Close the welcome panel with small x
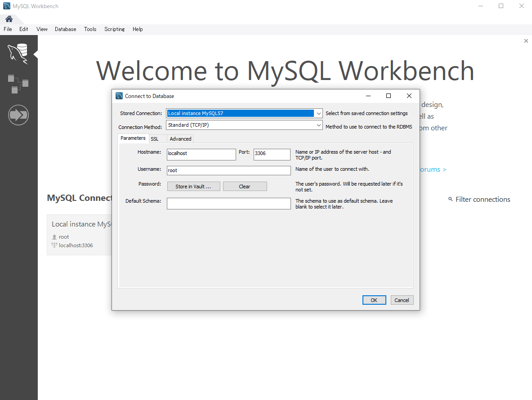Image resolution: width=532 pixels, height=400 pixels. (x=526, y=41)
